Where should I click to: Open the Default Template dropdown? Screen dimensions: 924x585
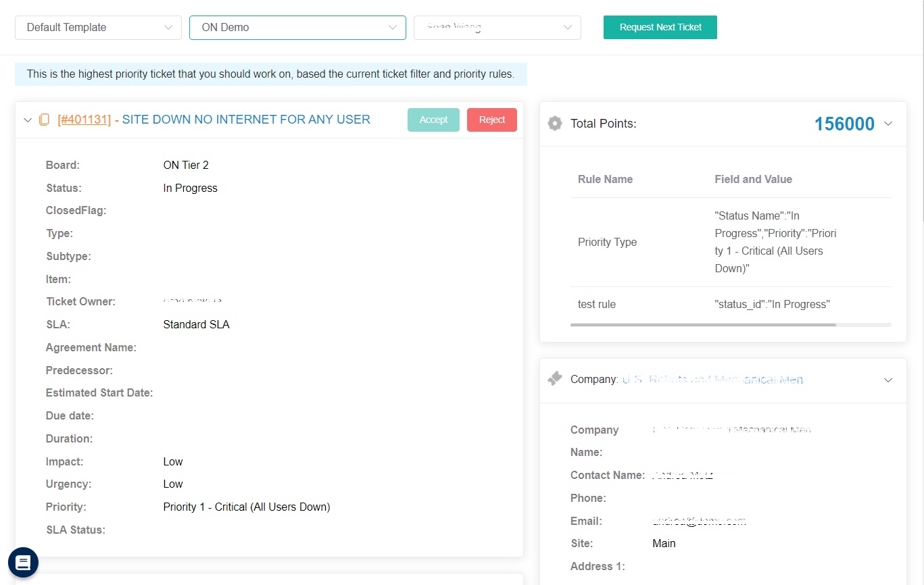[98, 28]
